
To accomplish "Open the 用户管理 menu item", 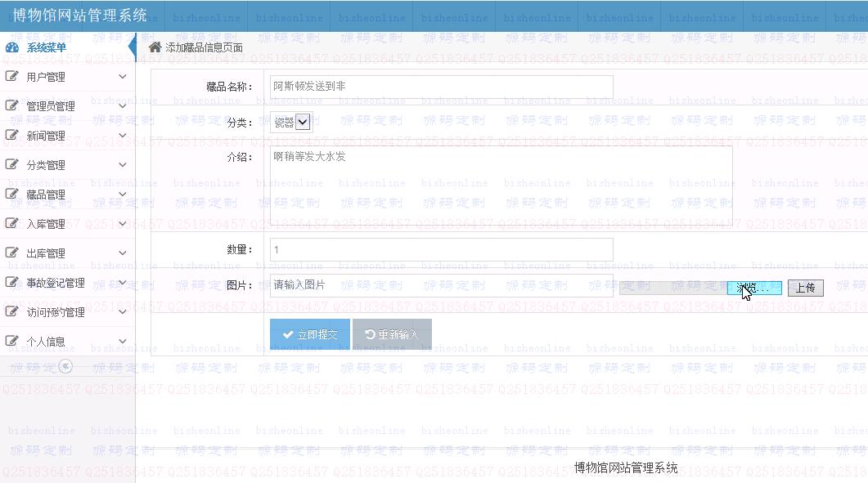I will click(68, 77).
